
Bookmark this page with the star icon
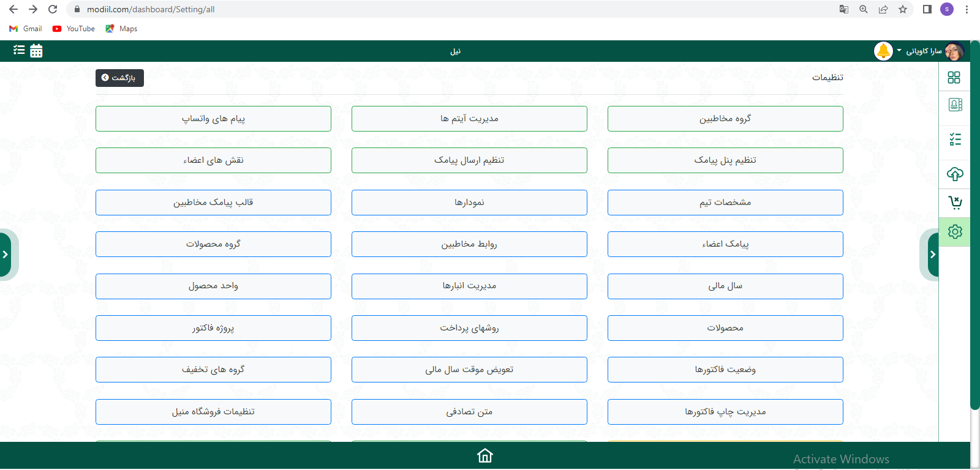pyautogui.click(x=902, y=9)
